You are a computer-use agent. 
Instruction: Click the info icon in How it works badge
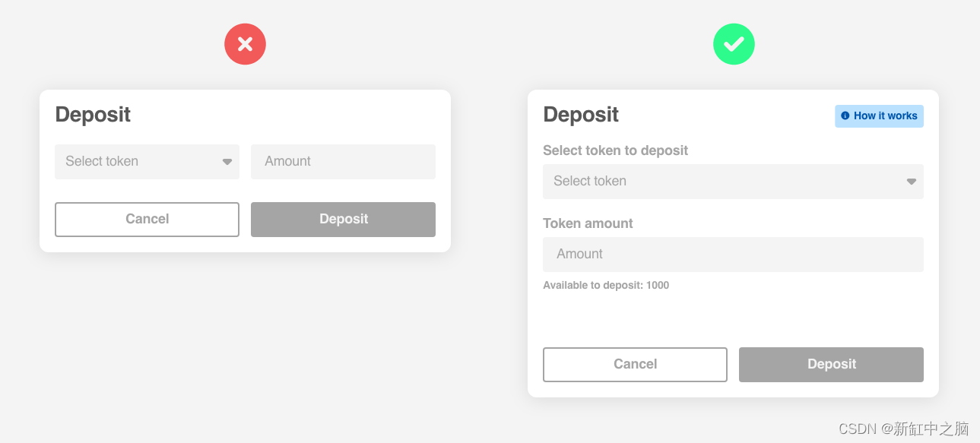click(x=845, y=116)
